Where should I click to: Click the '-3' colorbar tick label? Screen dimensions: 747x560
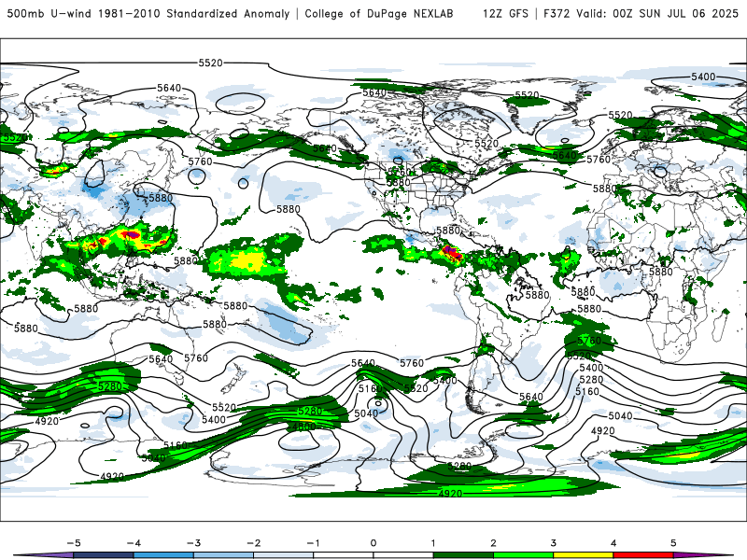193,543
